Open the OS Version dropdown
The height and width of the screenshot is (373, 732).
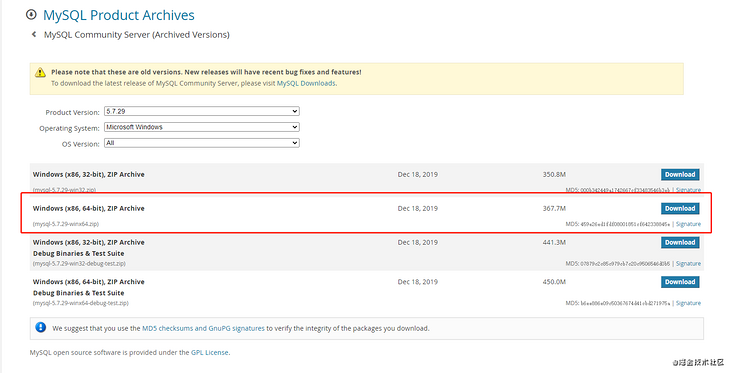click(x=202, y=143)
